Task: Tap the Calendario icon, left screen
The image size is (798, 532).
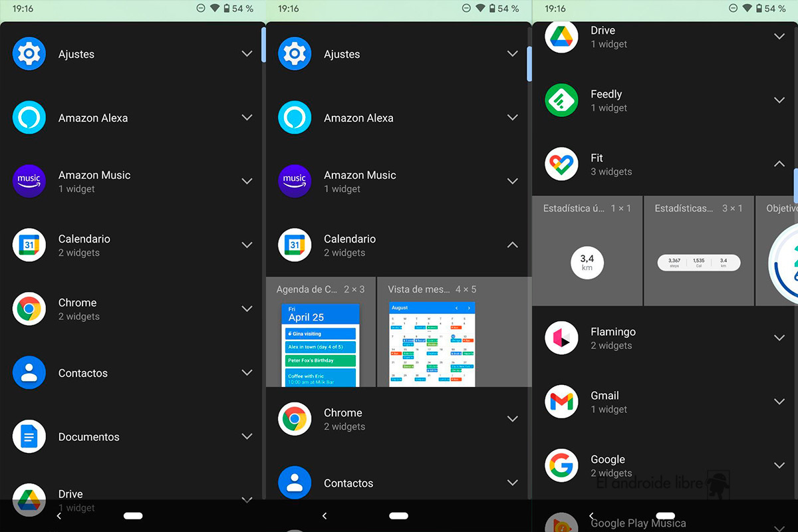Action: pos(29,245)
